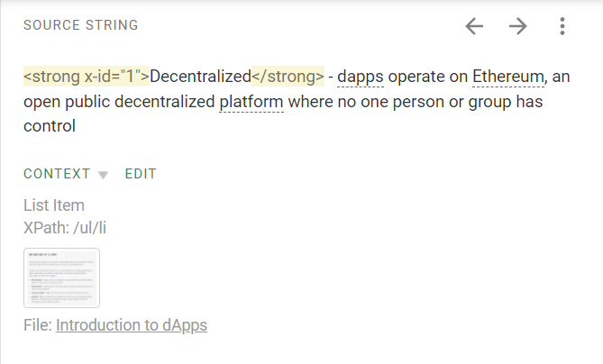
Task: Click the CONTEXT section label
Action: click(57, 174)
